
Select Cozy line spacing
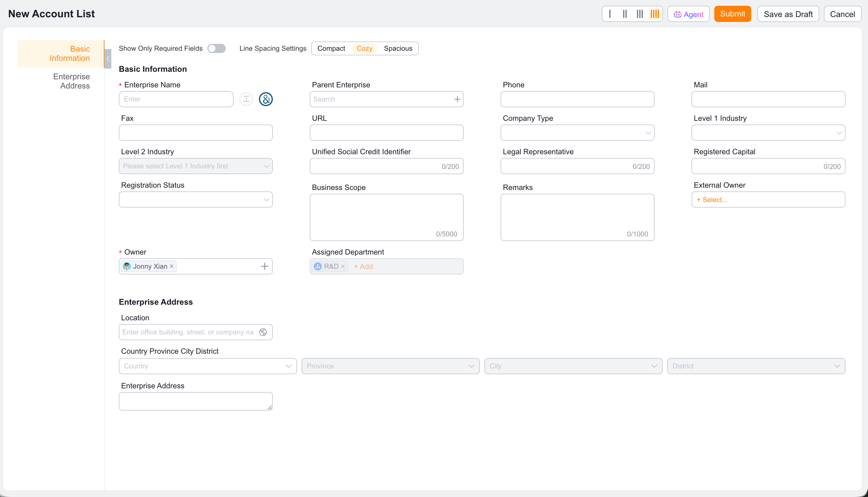pyautogui.click(x=364, y=48)
